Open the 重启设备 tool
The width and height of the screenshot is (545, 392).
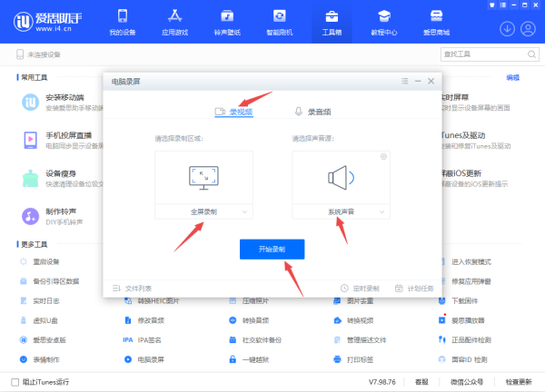click(x=40, y=262)
